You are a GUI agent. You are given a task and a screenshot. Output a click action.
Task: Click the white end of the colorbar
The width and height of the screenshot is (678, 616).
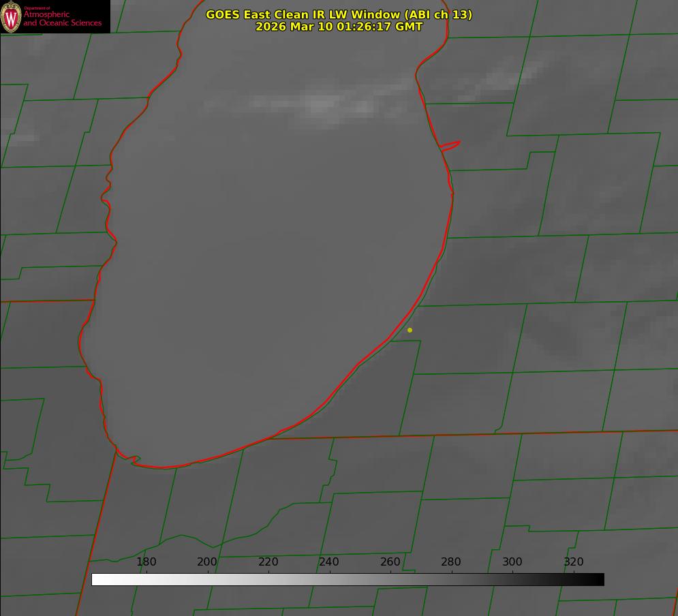tap(97, 579)
